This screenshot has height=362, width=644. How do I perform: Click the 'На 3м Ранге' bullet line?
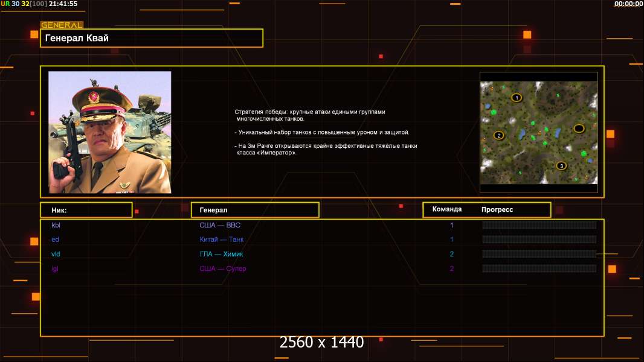(326, 149)
